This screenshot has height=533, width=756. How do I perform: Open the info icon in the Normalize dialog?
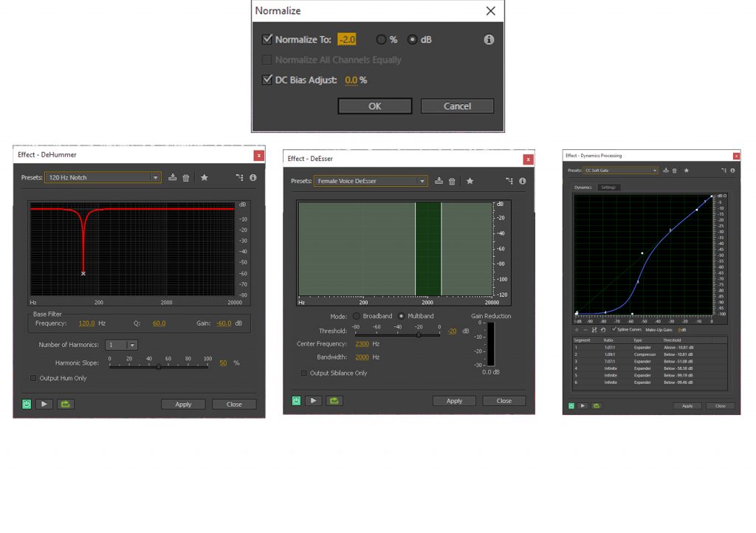[x=489, y=40]
